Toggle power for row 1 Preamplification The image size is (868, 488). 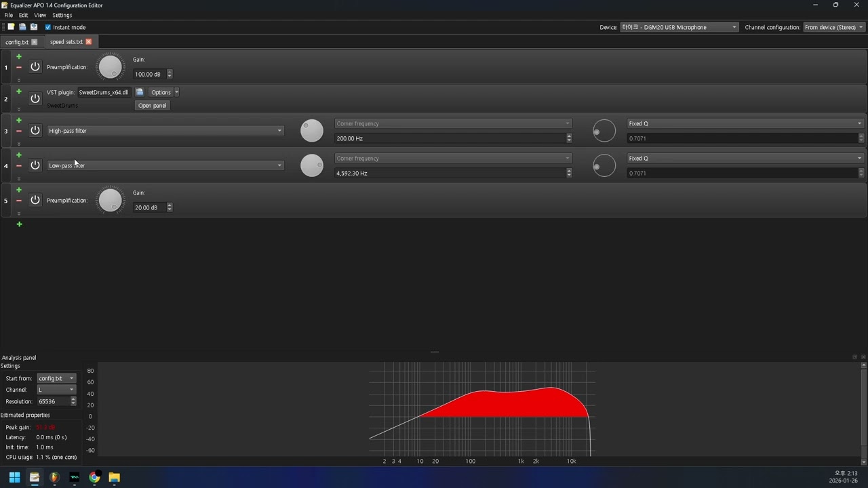pyautogui.click(x=35, y=67)
